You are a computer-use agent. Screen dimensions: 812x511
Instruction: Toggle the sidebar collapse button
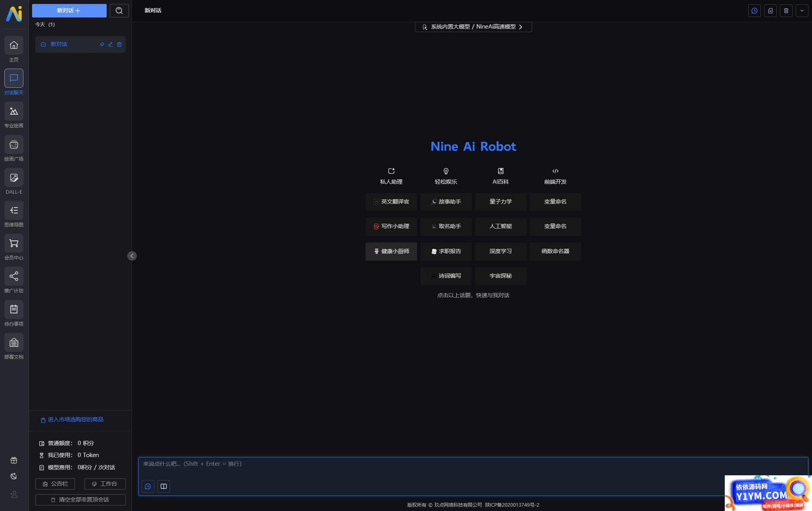[x=132, y=255]
